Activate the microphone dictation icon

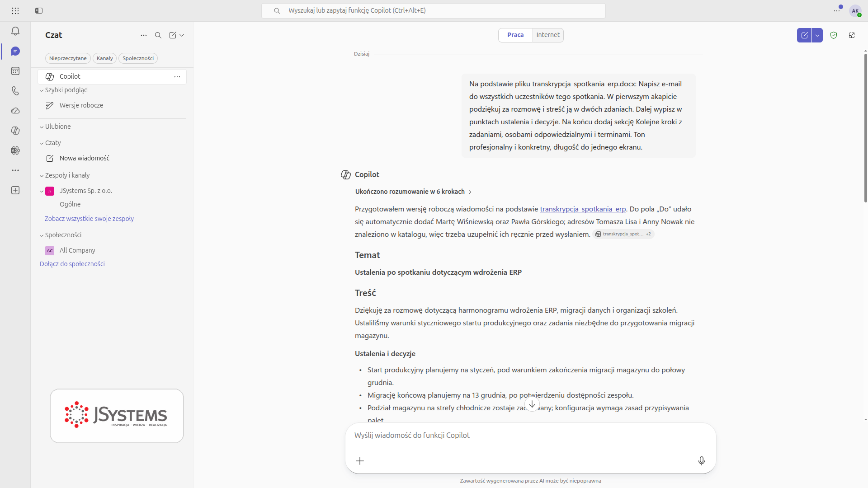tap(701, 461)
